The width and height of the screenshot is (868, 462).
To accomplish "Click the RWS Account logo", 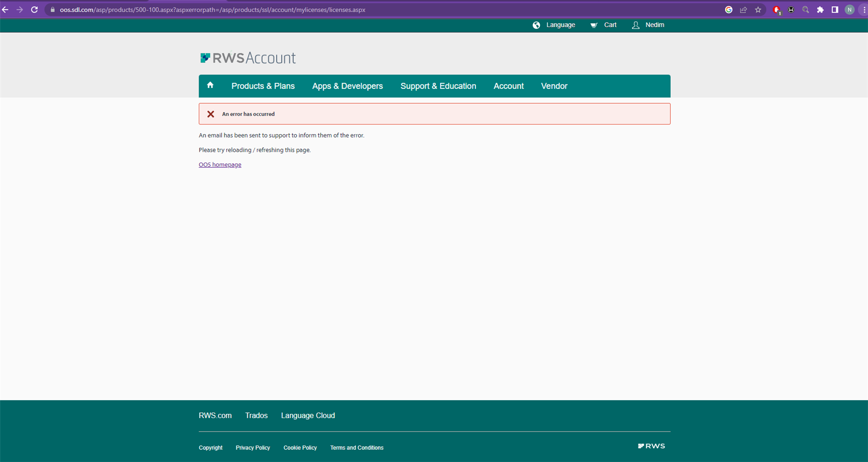I will [248, 58].
